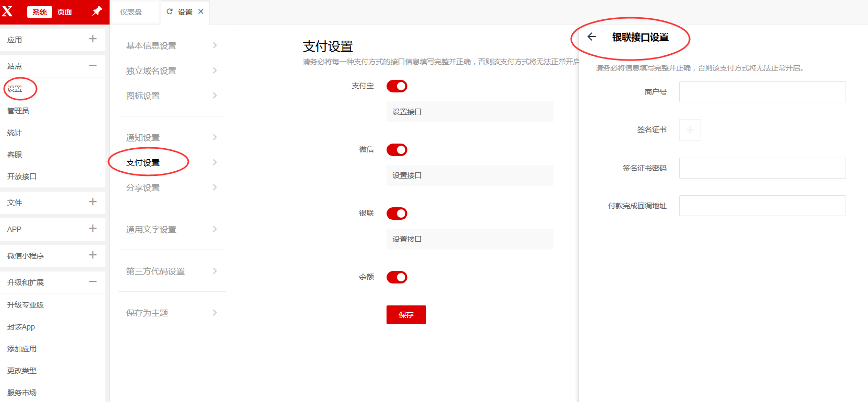Click the plus box to upload 签名证书
Image resolution: width=868 pixels, height=402 pixels.
point(690,130)
